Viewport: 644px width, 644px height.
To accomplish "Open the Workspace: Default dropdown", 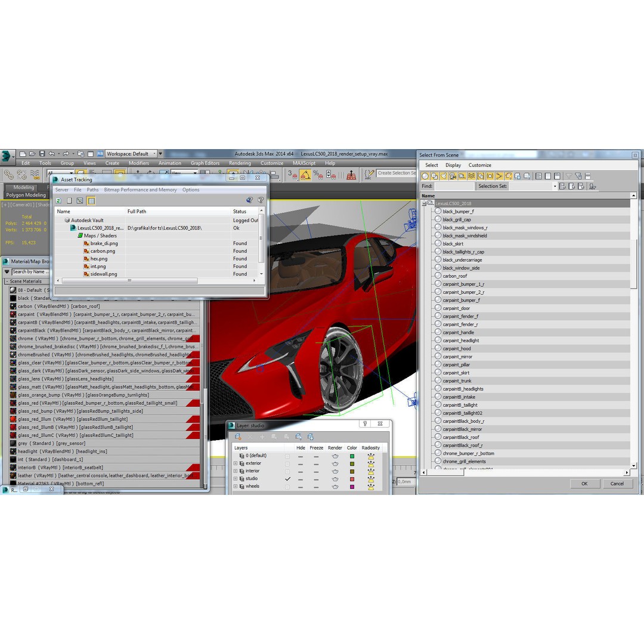I will pos(131,154).
